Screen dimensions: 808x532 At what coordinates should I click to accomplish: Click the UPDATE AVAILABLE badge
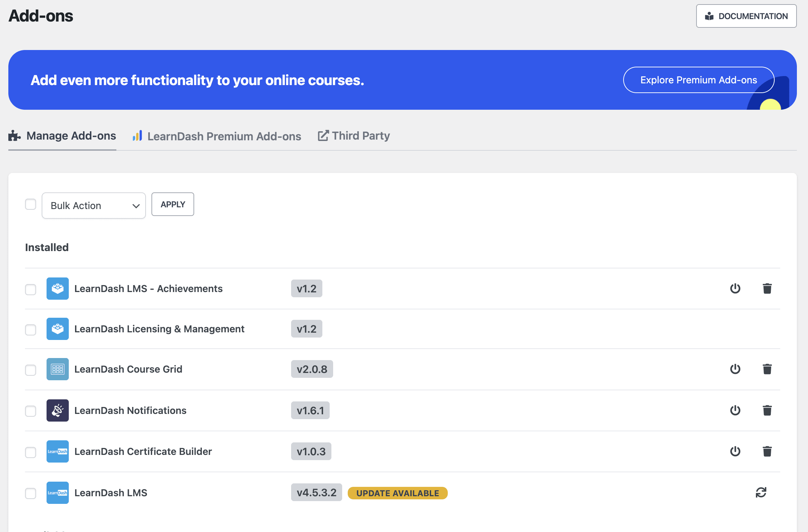click(397, 493)
